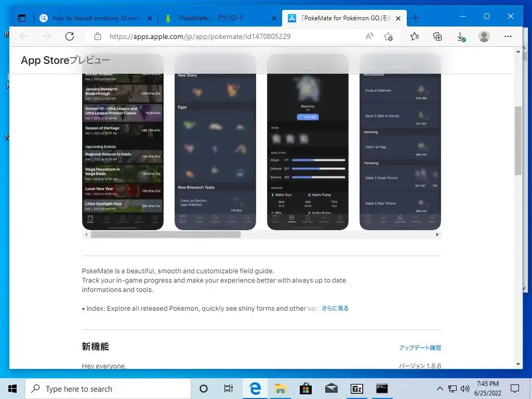
Task: Open the Blastoise stats screenshot
Action: 308,142
